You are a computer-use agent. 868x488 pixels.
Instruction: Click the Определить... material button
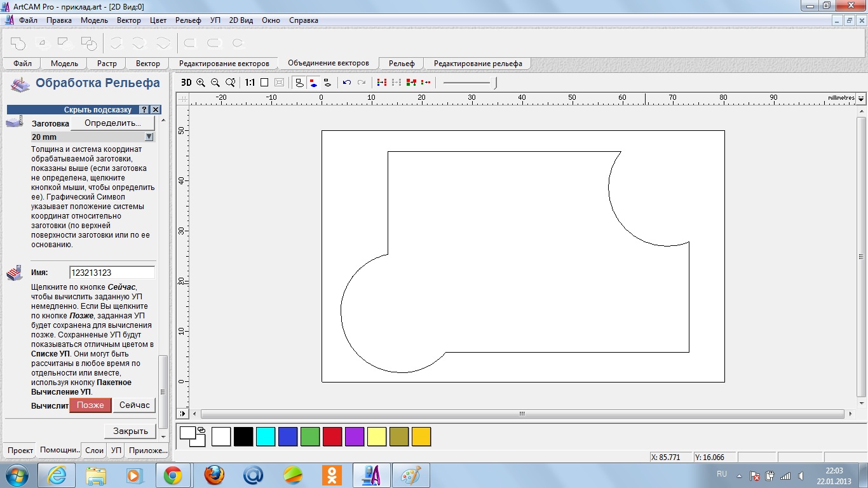coord(112,123)
